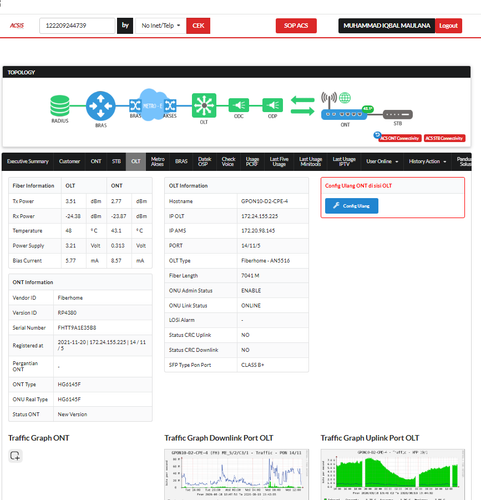Click the ACS ONT Connectivity button
Image resolution: width=481 pixels, height=500 pixels.
coord(400,138)
